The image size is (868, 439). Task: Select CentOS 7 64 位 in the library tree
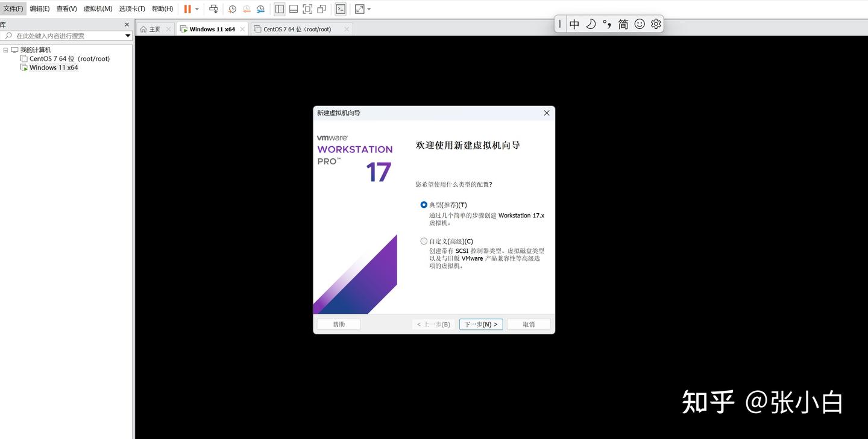click(x=69, y=59)
